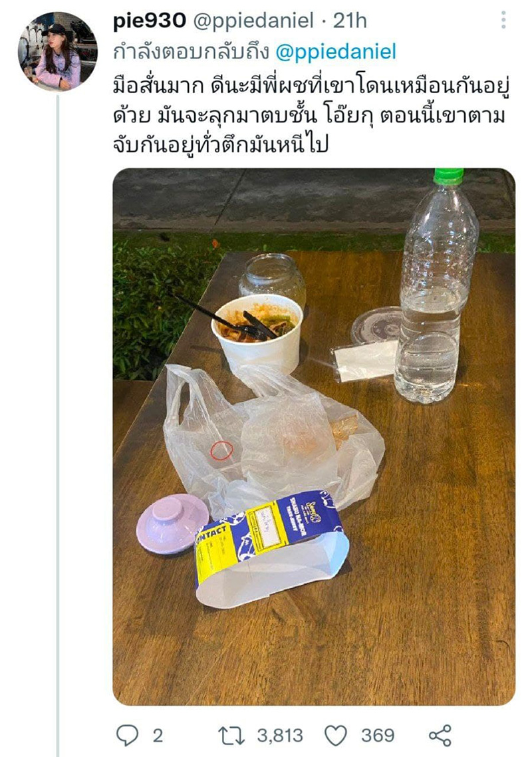The width and height of the screenshot is (532, 757).
Task: Click the blue-yellow food sleeve in photo
Action: click(272, 545)
